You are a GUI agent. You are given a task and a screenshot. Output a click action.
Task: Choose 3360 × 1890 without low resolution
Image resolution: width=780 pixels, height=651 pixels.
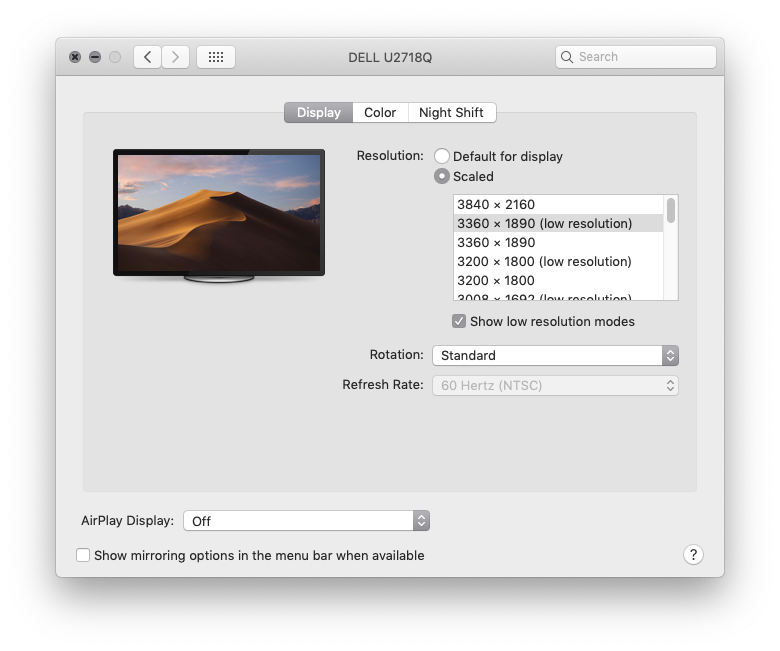coord(558,242)
